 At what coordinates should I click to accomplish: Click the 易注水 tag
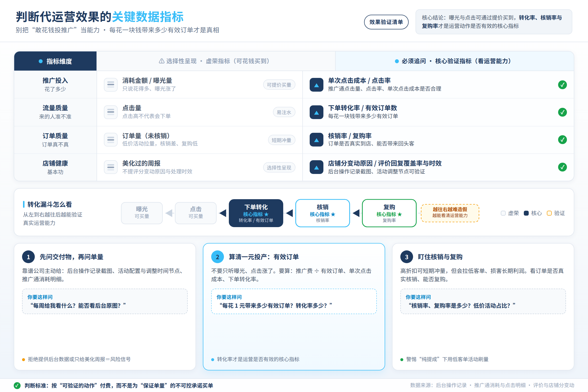(284, 112)
